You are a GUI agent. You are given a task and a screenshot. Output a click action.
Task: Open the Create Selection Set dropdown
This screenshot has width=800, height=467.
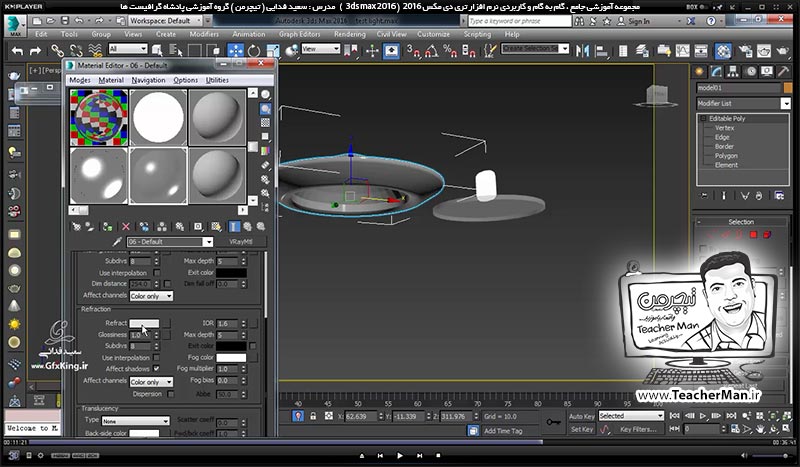pos(564,48)
